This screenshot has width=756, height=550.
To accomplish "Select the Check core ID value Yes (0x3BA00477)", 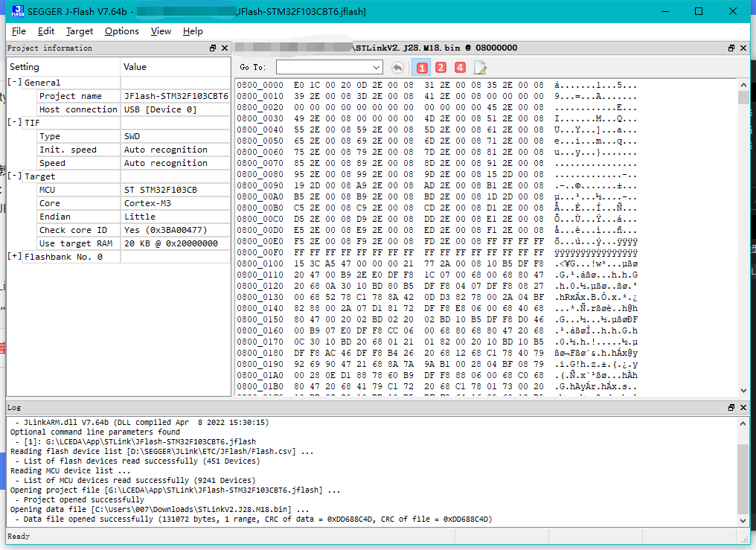I will click(x=166, y=231).
